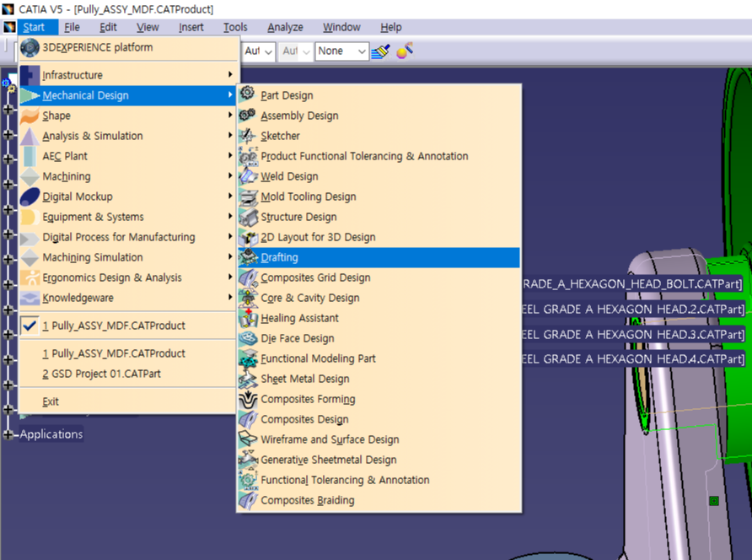Viewport: 752px width, 560px height.
Task: Click the GRADE_A_HEXAGON_HEAD_BOLT.CATPart label
Action: click(x=632, y=284)
